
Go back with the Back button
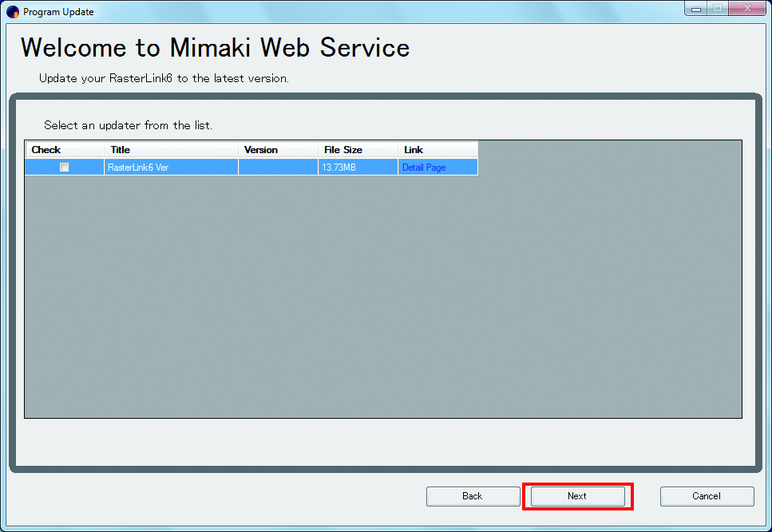[x=473, y=496]
